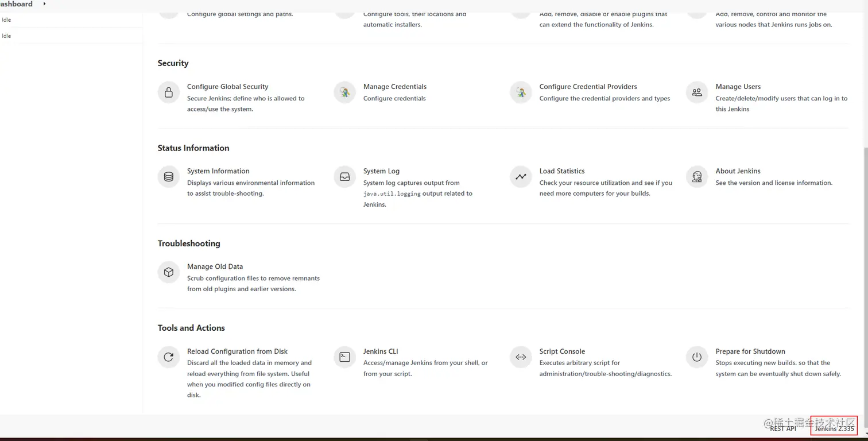The width and height of the screenshot is (868, 441).
Task: Expand the Dashboard breadcrumb arrow
Action: (44, 4)
